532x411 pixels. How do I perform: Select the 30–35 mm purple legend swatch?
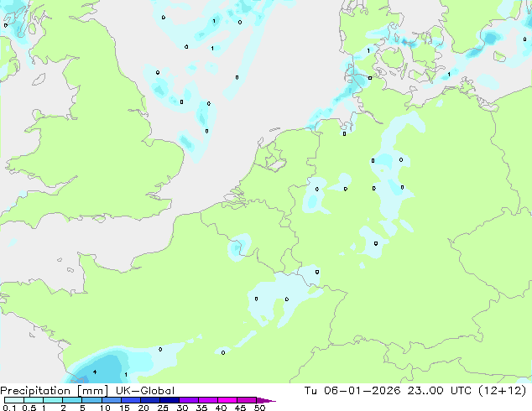(188, 400)
